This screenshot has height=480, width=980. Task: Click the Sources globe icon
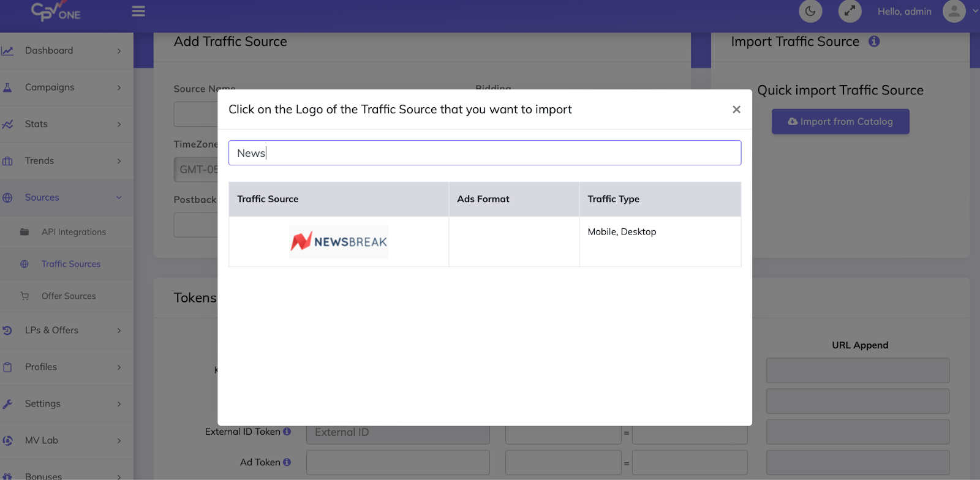[7, 198]
